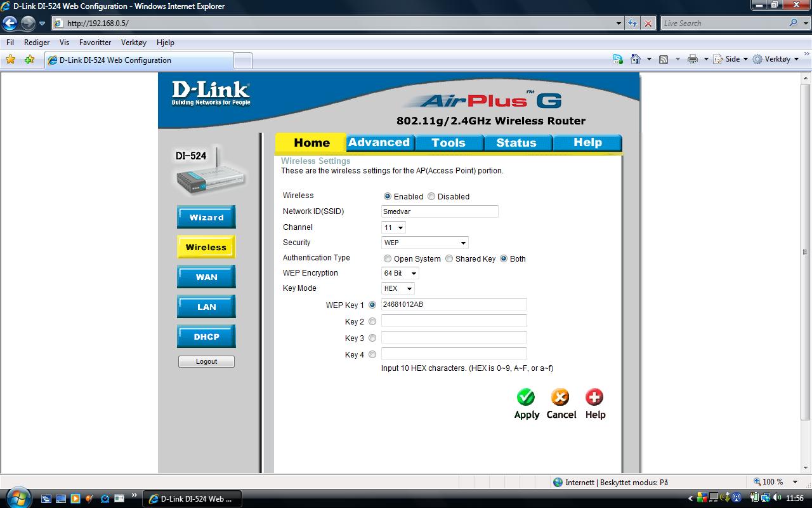Click the WEP Key 1 input field
This screenshot has width=812, height=508.
pos(454,304)
